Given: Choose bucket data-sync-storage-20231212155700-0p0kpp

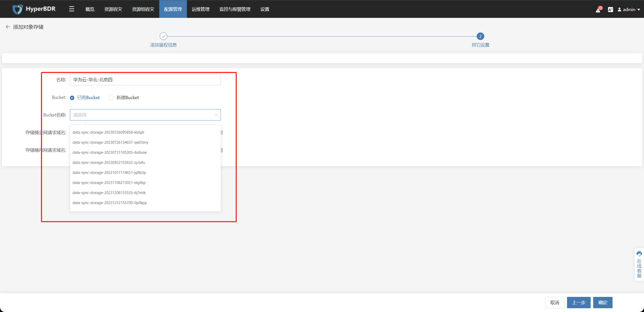Looking at the screenshot, I should coord(145,203).
